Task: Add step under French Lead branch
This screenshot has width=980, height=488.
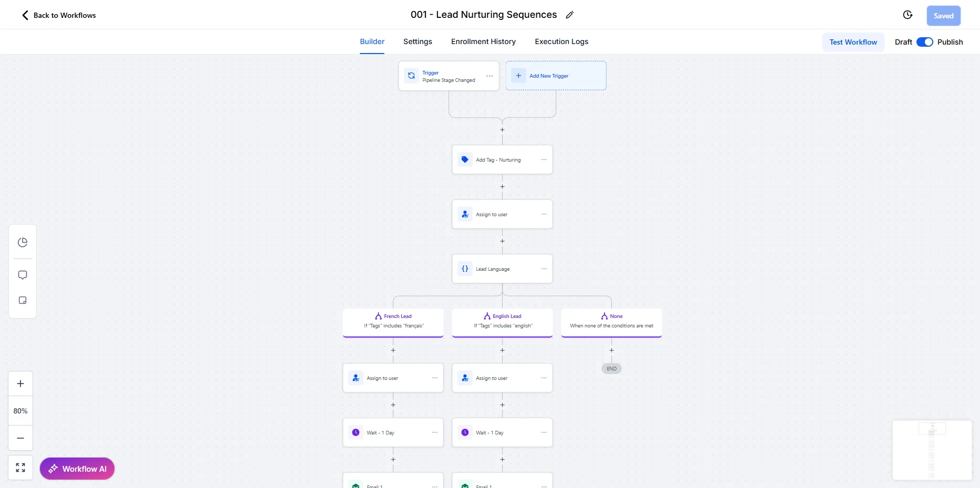Action: [393, 351]
